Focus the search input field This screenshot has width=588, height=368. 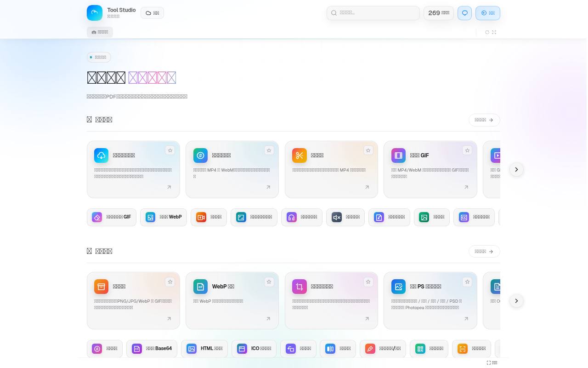pyautogui.click(x=373, y=13)
